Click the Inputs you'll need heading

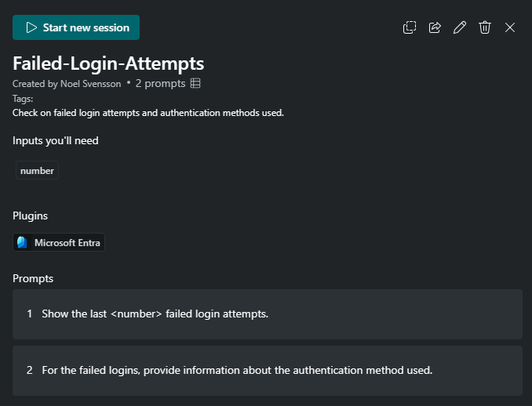pyautogui.click(x=55, y=140)
